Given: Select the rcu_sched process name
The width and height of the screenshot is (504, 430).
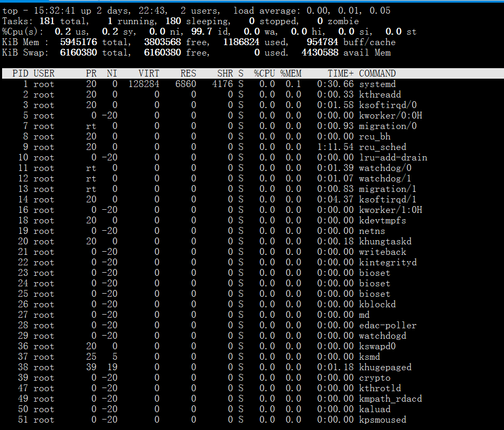Looking at the screenshot, I should 383,147.
